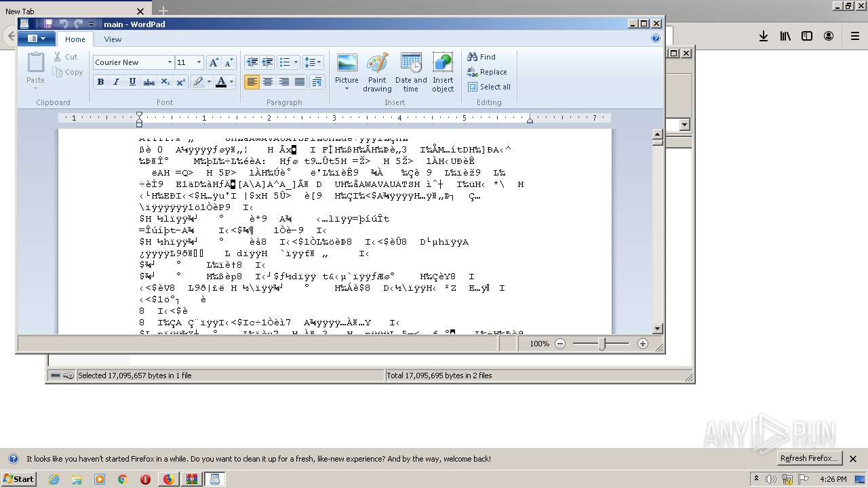The height and width of the screenshot is (488, 868).
Task: Toggle Subscript formatting
Action: [x=165, y=82]
